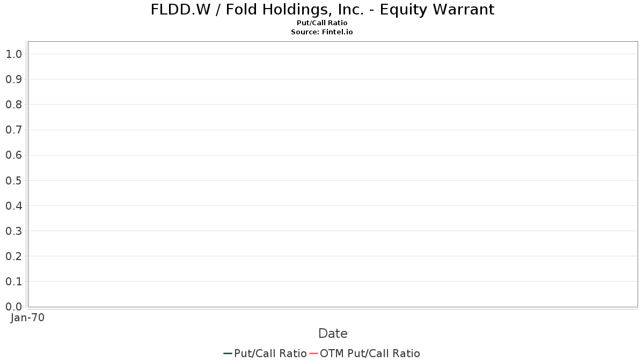This screenshot has width=644, height=362.
Task: Click the 0.0 y-axis tick label
Action: pos(13,307)
